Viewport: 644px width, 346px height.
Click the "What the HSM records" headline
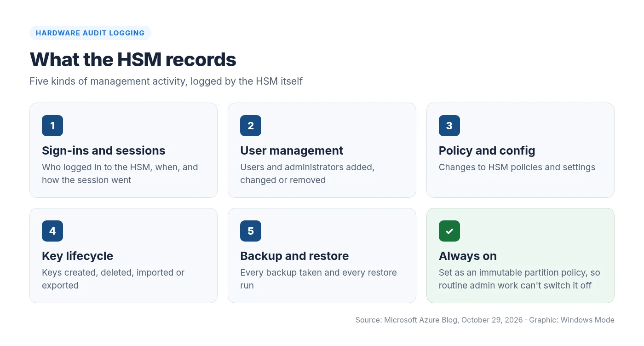click(133, 60)
